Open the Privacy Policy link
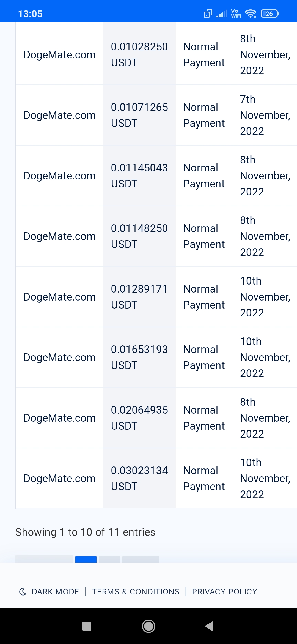This screenshot has height=644, width=297. point(225,592)
